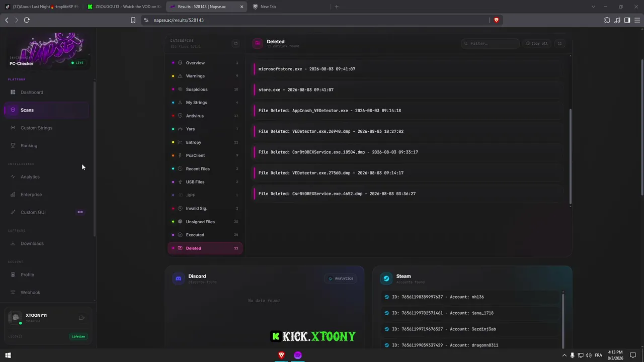Viewport: 644px width, 362px height.
Task: Select the Yara category
Action: click(x=205, y=129)
